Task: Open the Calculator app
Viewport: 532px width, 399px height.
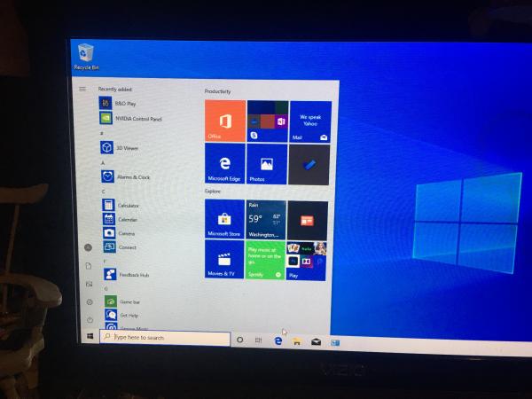Action: point(121,205)
